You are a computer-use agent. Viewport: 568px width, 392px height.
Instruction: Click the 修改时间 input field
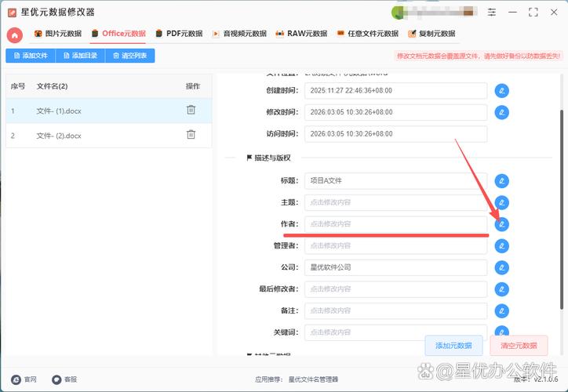pyautogui.click(x=395, y=112)
